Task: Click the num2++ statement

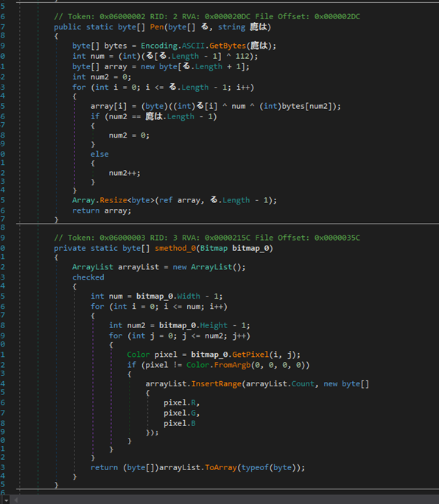Action: coord(125,173)
